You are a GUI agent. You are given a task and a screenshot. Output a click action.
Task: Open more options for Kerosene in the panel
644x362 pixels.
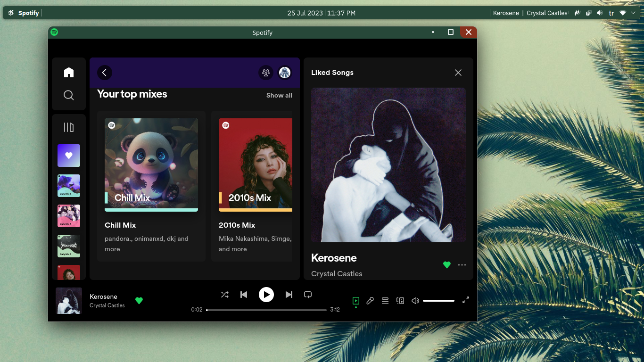pos(462,265)
